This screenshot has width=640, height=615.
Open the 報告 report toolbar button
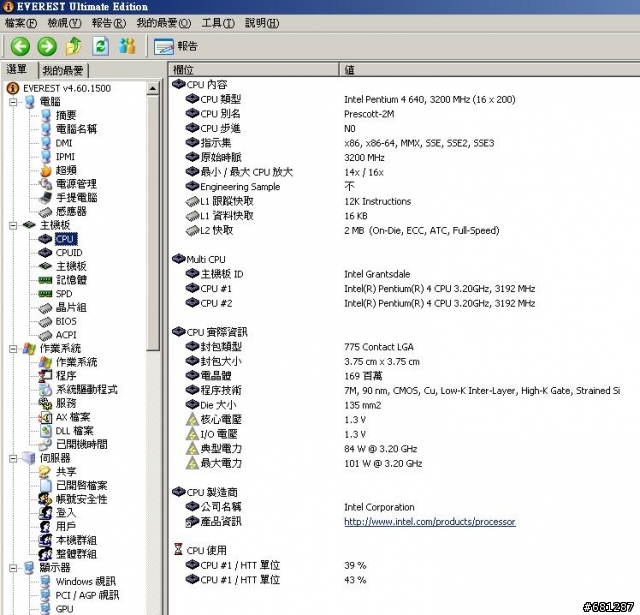click(176, 46)
